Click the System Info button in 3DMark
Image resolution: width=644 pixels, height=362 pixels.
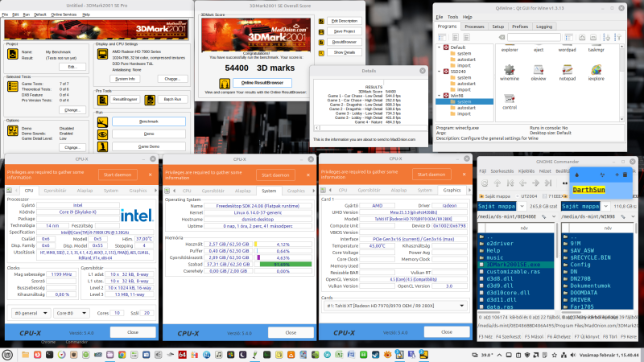[x=125, y=79]
